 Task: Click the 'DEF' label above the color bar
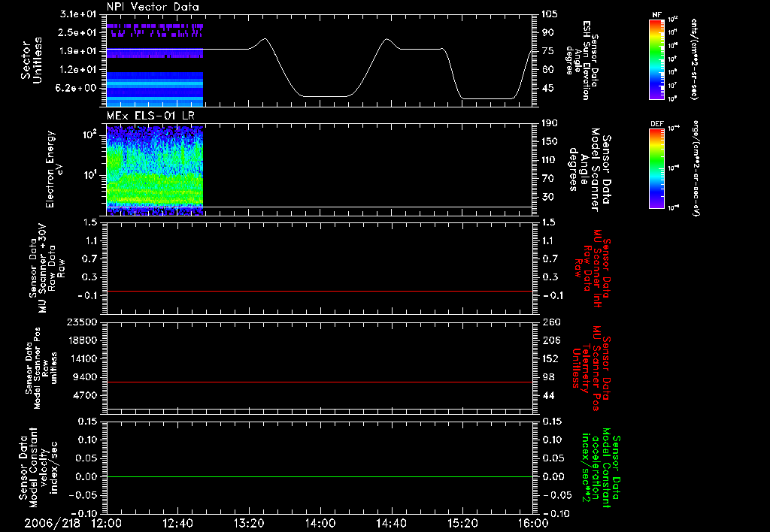point(656,124)
